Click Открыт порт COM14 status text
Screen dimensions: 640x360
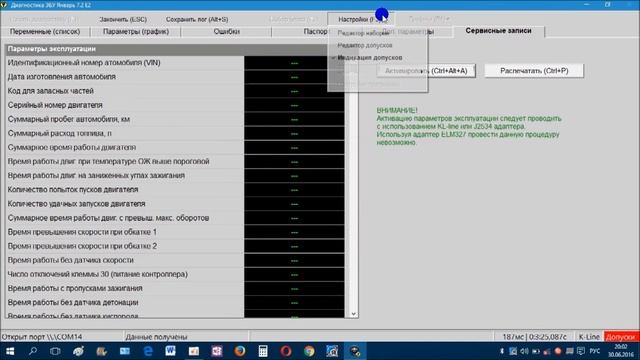(42, 337)
